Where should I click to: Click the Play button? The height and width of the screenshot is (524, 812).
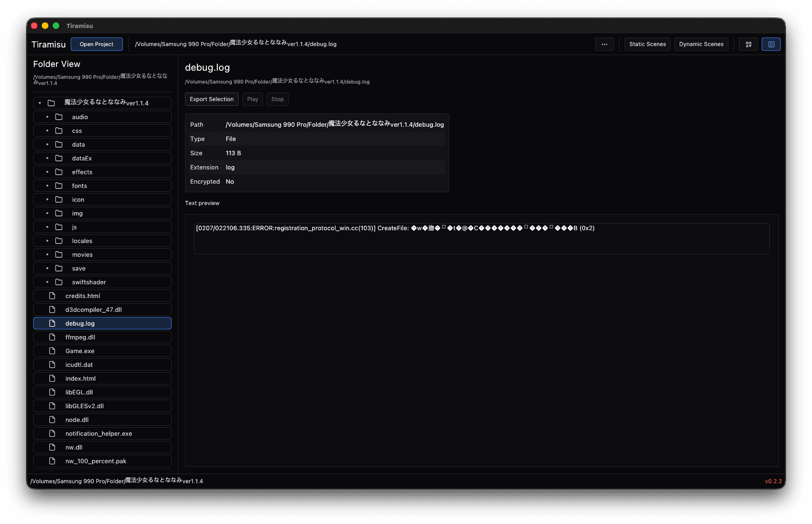point(252,99)
